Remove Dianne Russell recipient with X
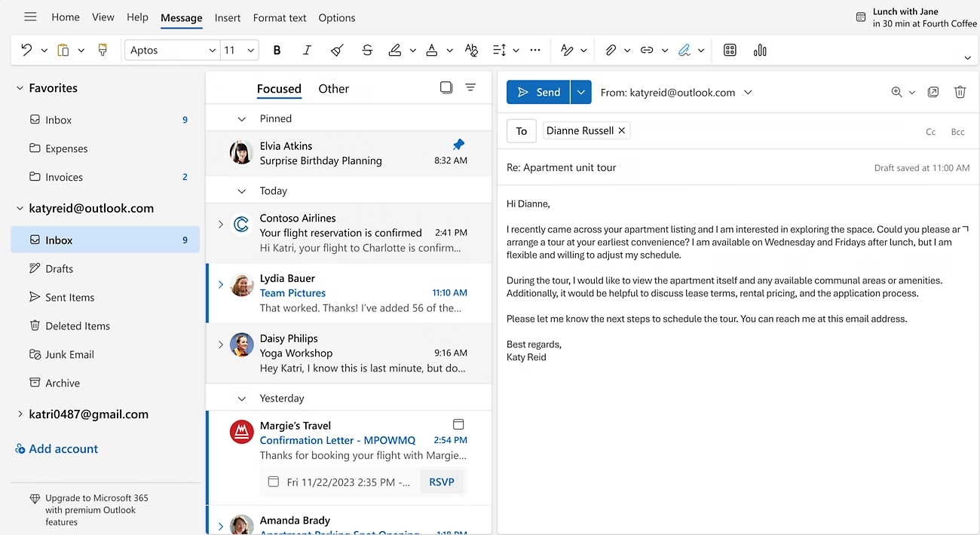980x535 pixels. click(x=622, y=130)
